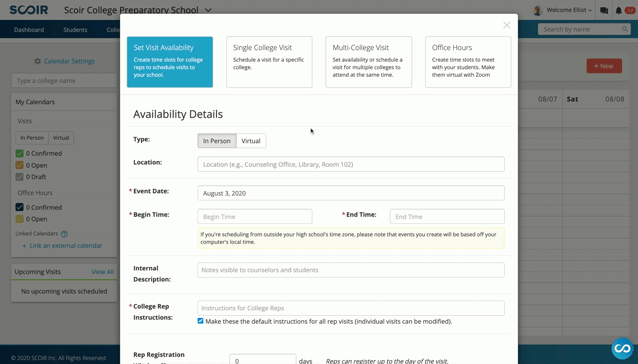Open the End Time field
The height and width of the screenshot is (364, 638).
pyautogui.click(x=447, y=216)
